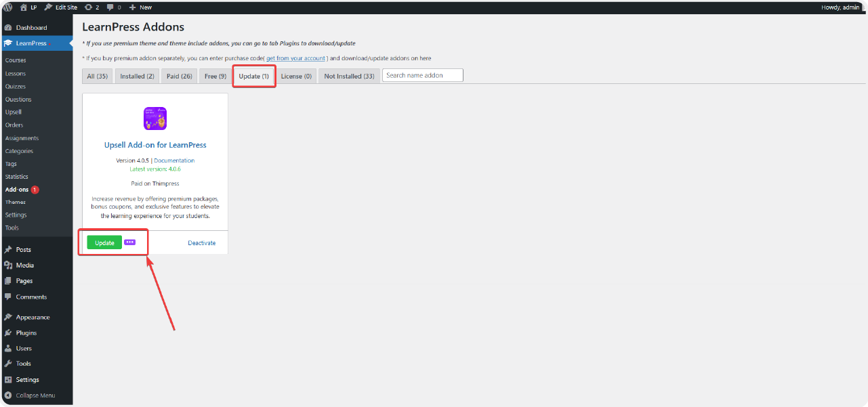Visit the site via the LP home icon
Screen dimensions: 868x407
pos(28,7)
